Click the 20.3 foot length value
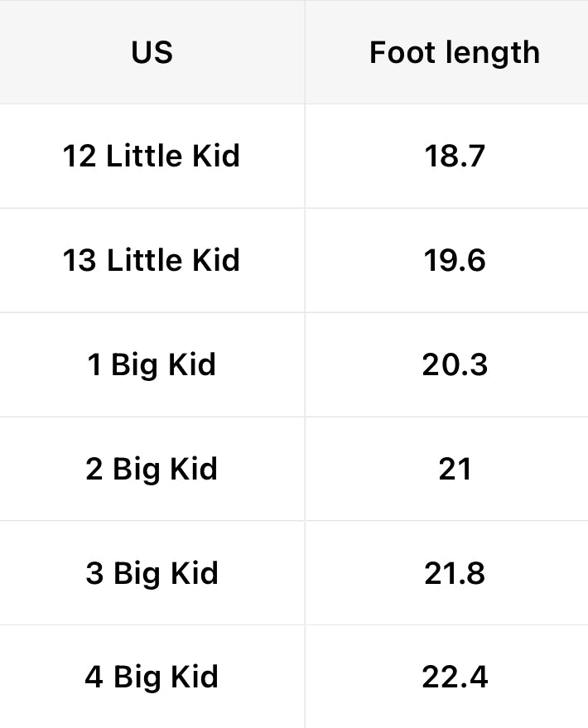588x728 pixels. [x=454, y=364]
